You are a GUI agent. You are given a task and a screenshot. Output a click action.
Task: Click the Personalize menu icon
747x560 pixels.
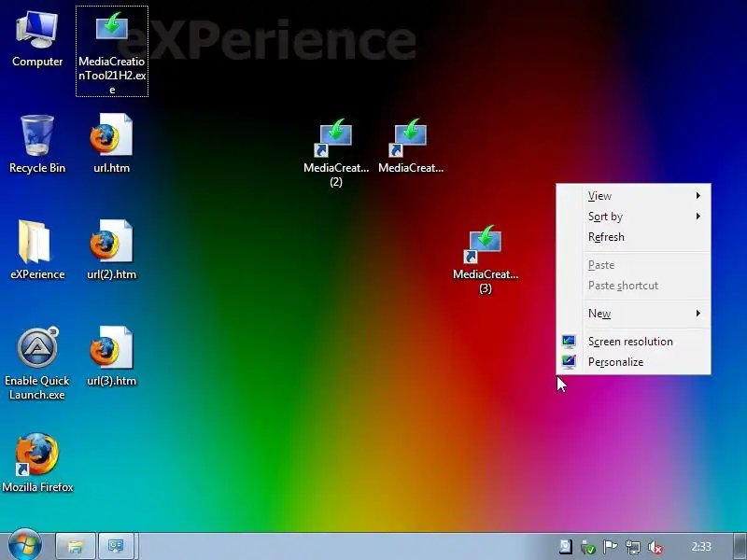pyautogui.click(x=569, y=362)
